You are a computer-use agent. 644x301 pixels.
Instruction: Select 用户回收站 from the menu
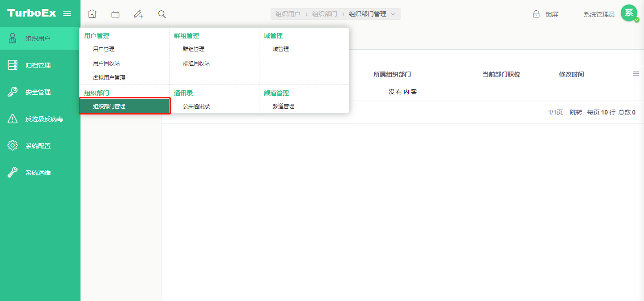click(x=106, y=64)
